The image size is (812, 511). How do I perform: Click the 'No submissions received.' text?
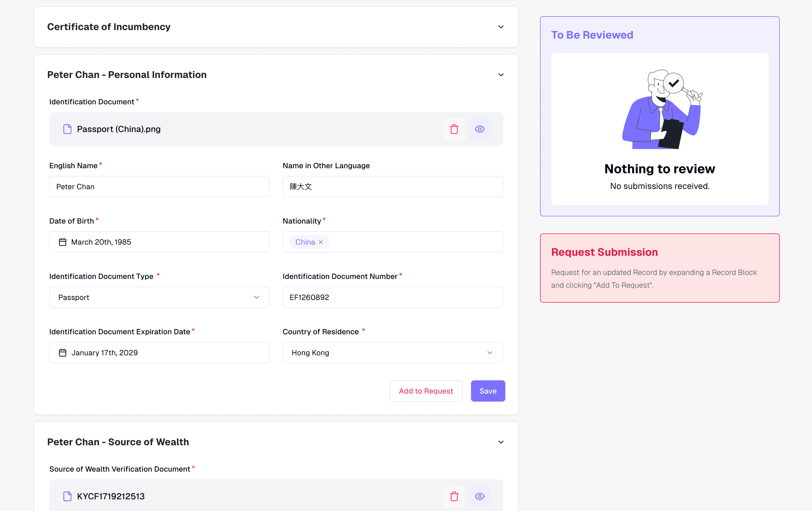[x=660, y=186]
